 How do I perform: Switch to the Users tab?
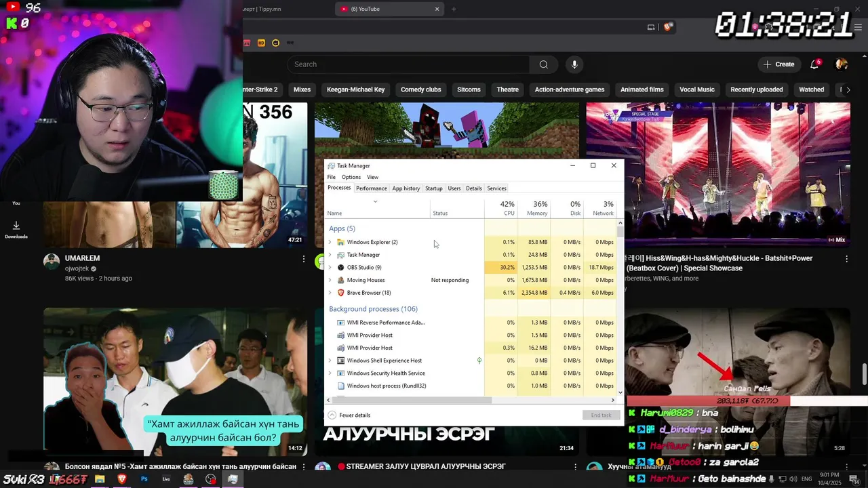coord(454,188)
